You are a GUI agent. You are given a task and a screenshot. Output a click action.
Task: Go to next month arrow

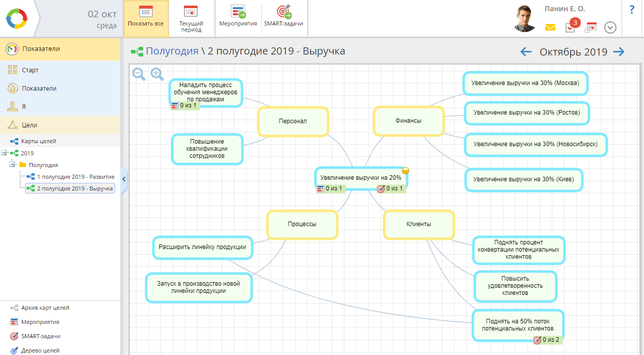[x=619, y=51]
